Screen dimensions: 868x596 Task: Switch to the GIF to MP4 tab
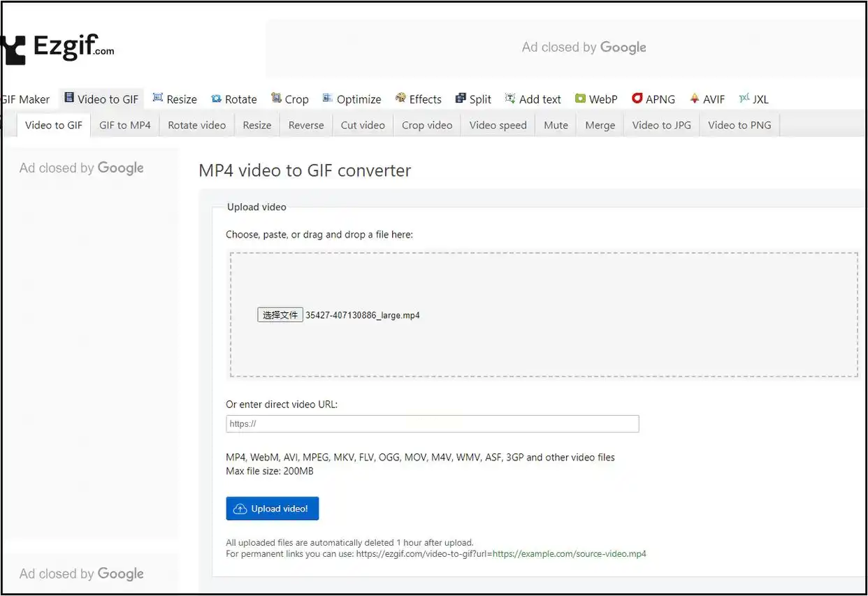tap(125, 125)
